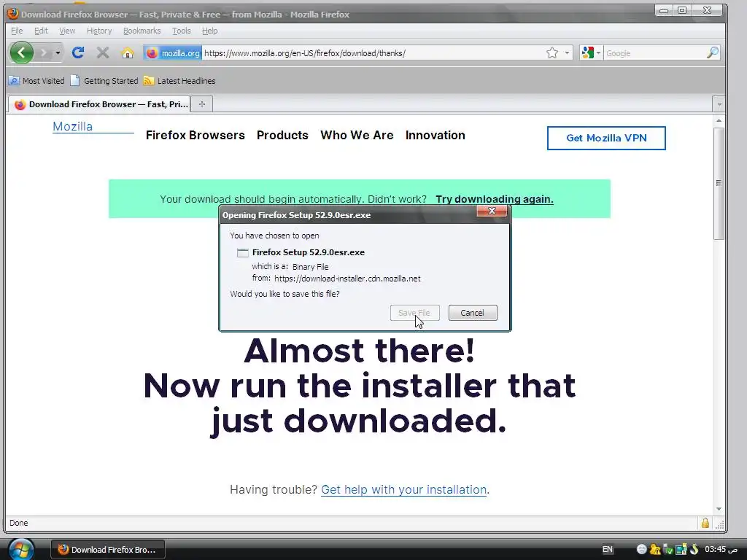Click the green shield tray icon
Image resolution: width=747 pixels, height=560 pixels.
pyautogui.click(x=668, y=550)
